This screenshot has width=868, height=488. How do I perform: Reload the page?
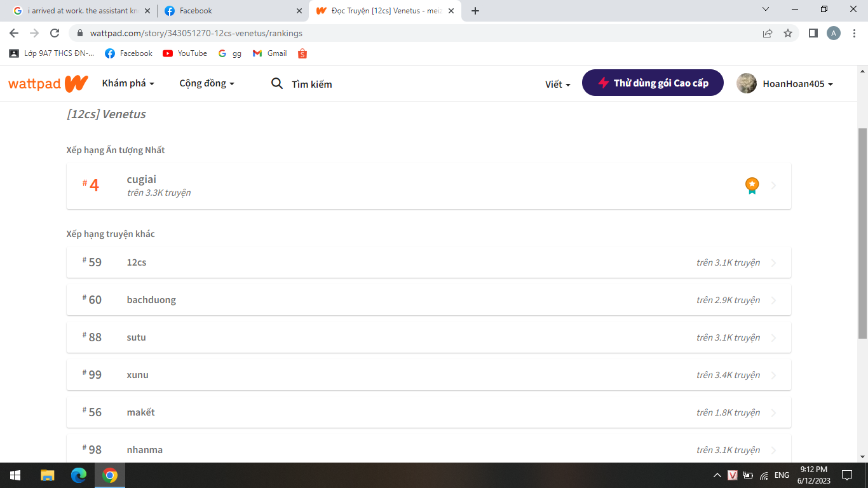[x=55, y=33]
